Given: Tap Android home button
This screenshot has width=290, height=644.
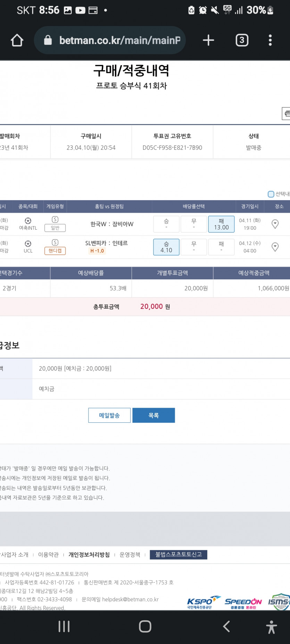Looking at the screenshot, I should [x=145, y=626].
